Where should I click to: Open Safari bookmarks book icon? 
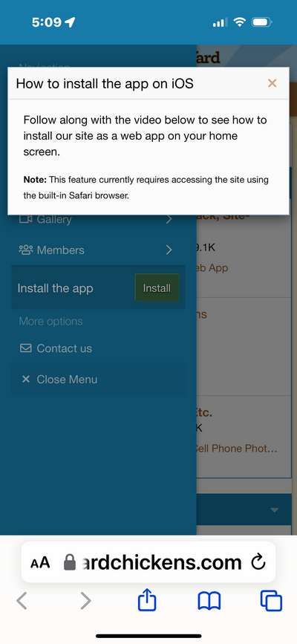coord(209,601)
